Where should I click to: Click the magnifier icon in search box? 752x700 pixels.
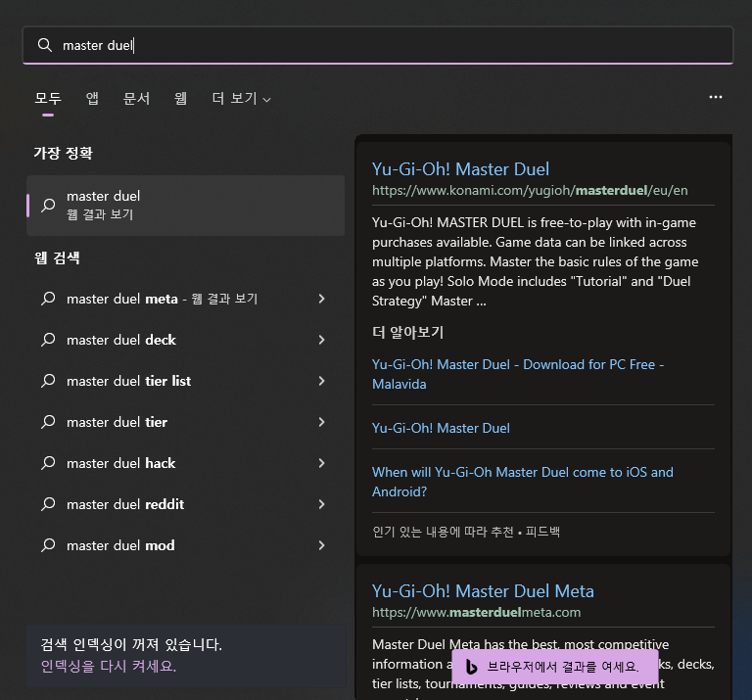tap(45, 45)
